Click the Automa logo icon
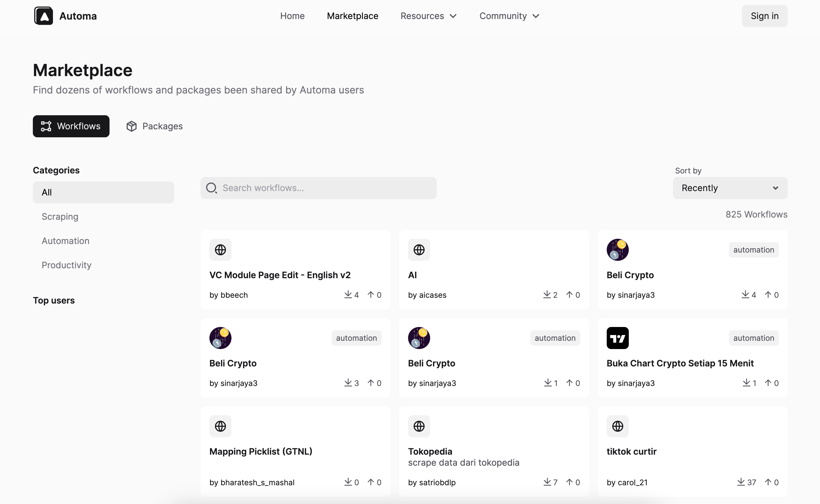Image resolution: width=820 pixels, height=504 pixels. [x=43, y=16]
